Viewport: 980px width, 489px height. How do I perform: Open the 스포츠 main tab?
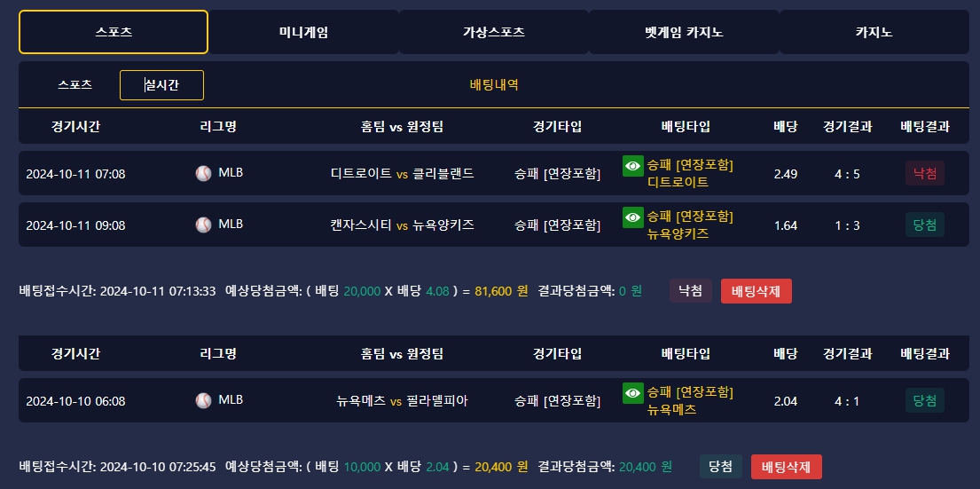tap(114, 32)
